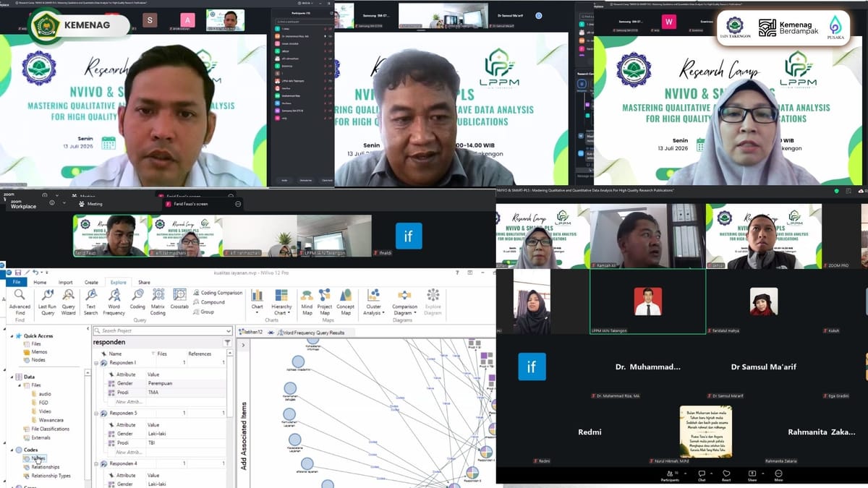This screenshot has height=488, width=868.
Task: Click the up arrow of responden list scrollbar
Action: pyautogui.click(x=231, y=352)
